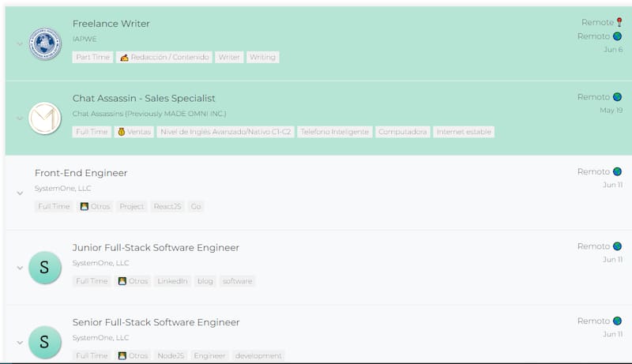Select the Ventas category tag
Screen dimensions: 632x364
(134, 132)
